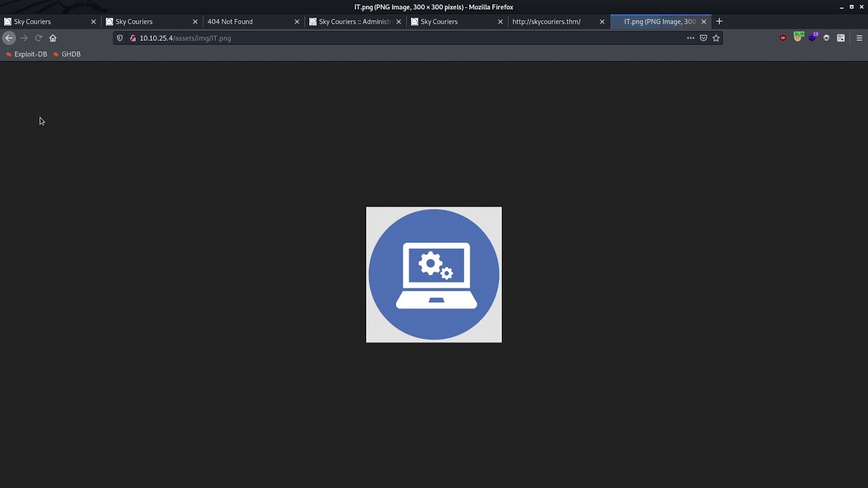The image size is (868, 488).
Task: Open a new tab with plus button
Action: (x=719, y=22)
